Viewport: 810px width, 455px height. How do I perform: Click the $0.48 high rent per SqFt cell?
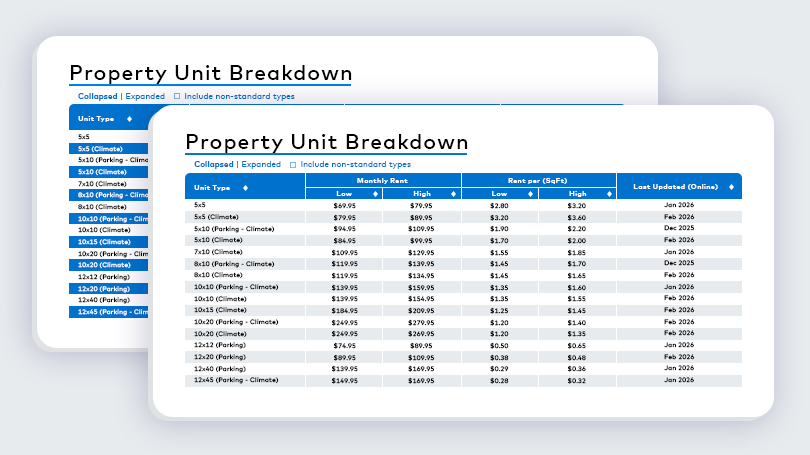tap(577, 357)
